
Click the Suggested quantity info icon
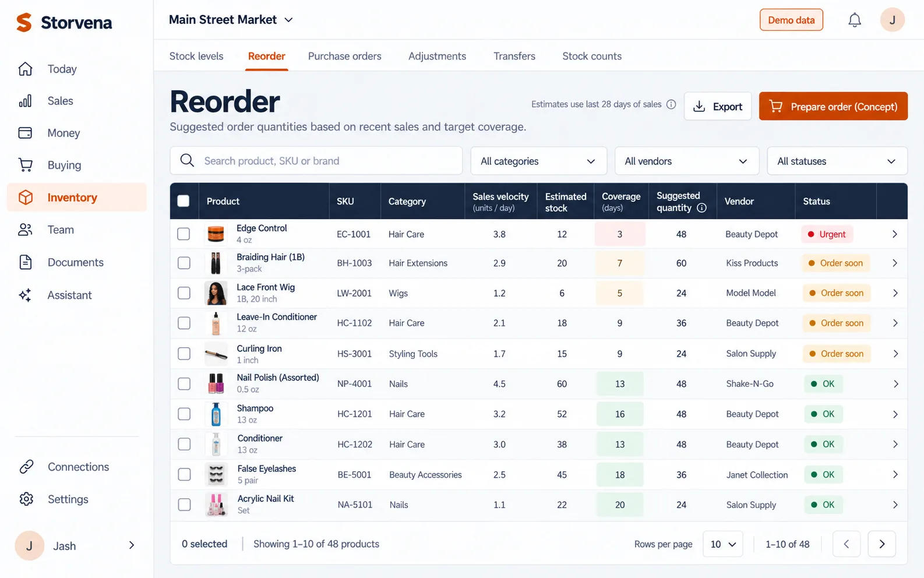click(x=701, y=208)
